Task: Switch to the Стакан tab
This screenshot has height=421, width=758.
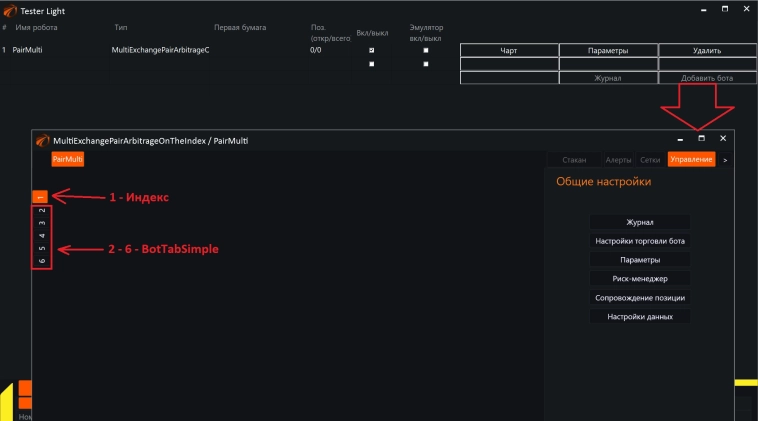Action: point(574,160)
